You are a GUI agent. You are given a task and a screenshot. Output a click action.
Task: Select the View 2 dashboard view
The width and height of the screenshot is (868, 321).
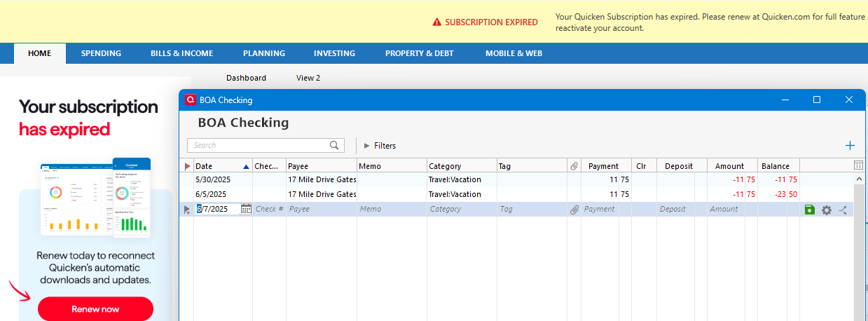click(x=308, y=78)
